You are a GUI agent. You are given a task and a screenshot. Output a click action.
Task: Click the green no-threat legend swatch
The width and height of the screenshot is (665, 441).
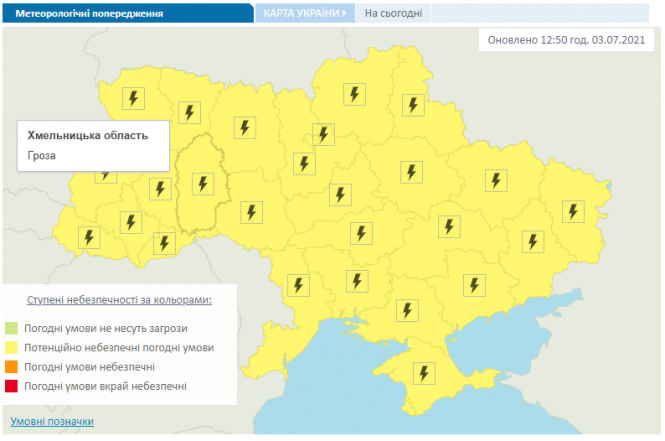click(14, 327)
